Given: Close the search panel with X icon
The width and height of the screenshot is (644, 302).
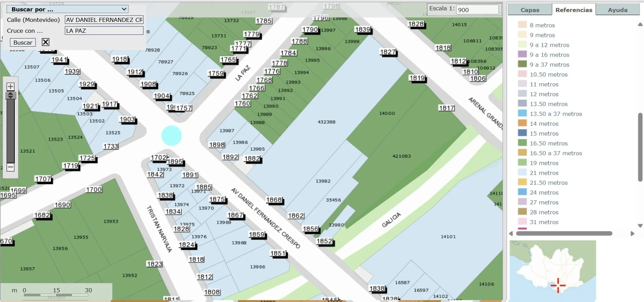Looking at the screenshot, I should [x=46, y=42].
